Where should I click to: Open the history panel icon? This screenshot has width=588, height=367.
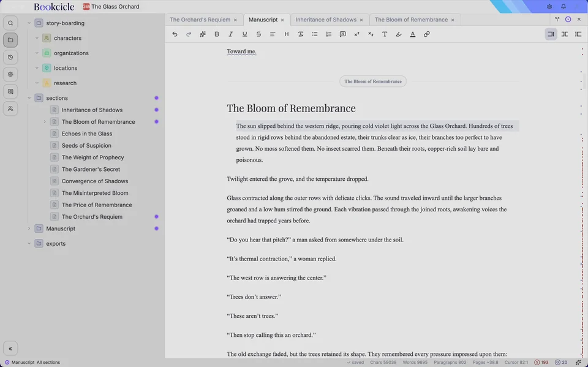pyautogui.click(x=10, y=57)
